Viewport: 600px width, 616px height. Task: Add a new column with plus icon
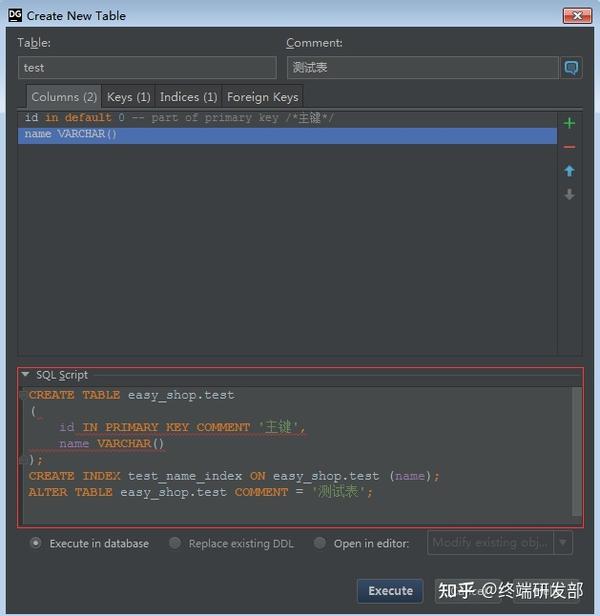click(x=569, y=123)
